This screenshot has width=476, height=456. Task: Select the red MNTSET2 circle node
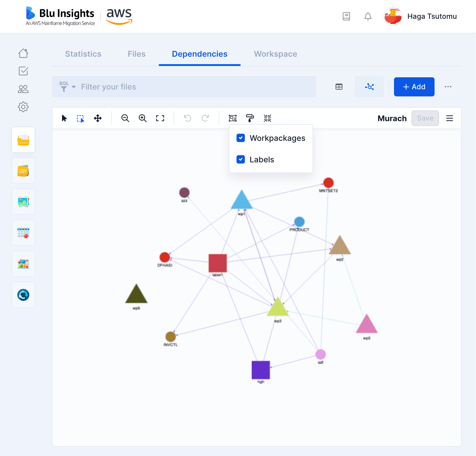(328, 183)
